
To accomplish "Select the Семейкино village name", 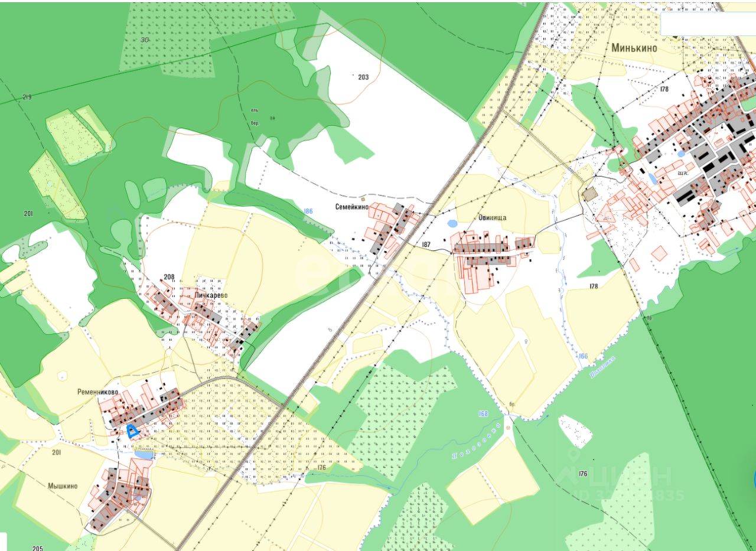I will pyautogui.click(x=352, y=207).
